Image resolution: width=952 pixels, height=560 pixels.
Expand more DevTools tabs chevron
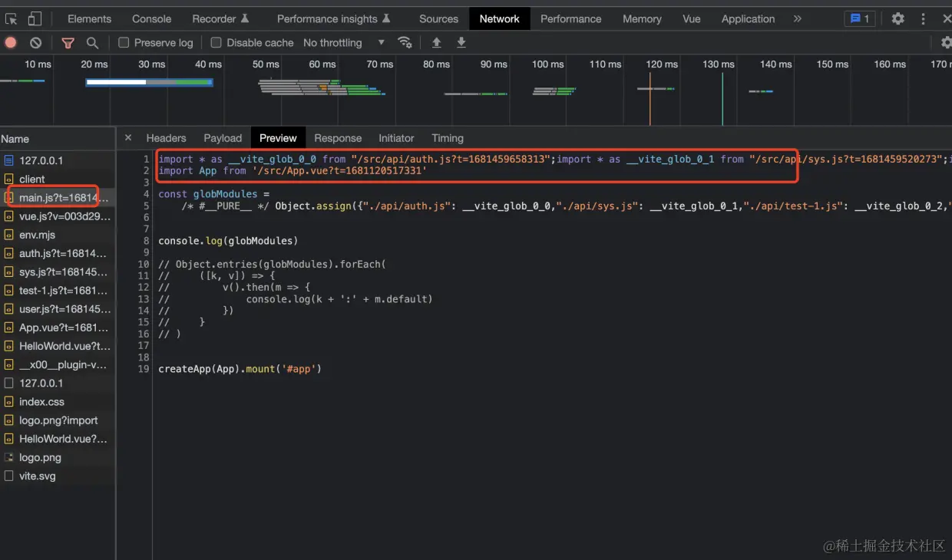pyautogui.click(x=798, y=18)
